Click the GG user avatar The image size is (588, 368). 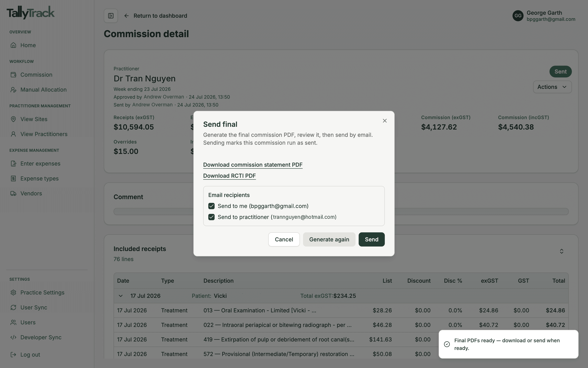coord(518,16)
